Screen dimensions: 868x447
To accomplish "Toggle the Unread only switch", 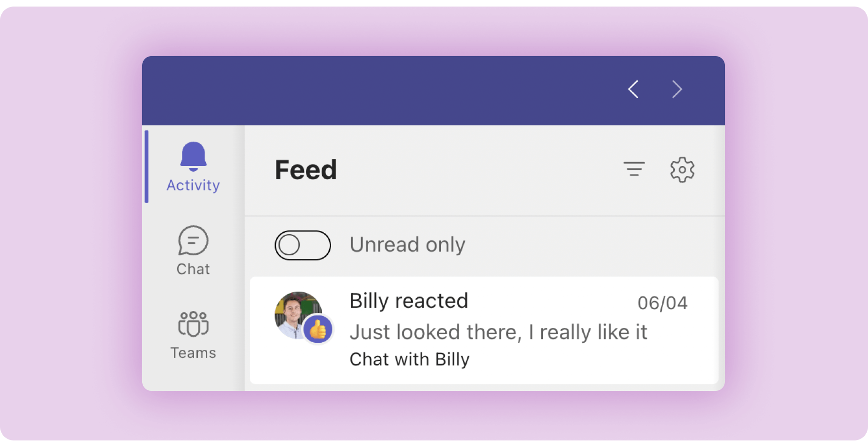I will [303, 245].
